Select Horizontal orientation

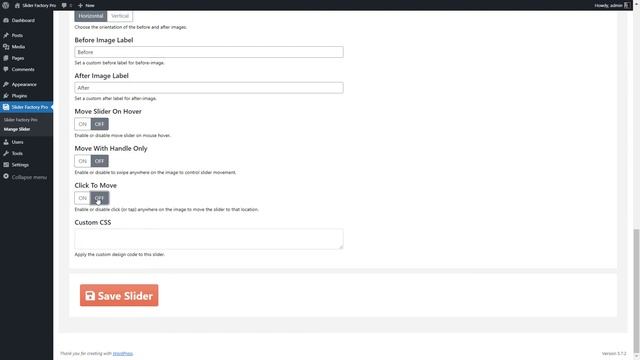[x=91, y=16]
